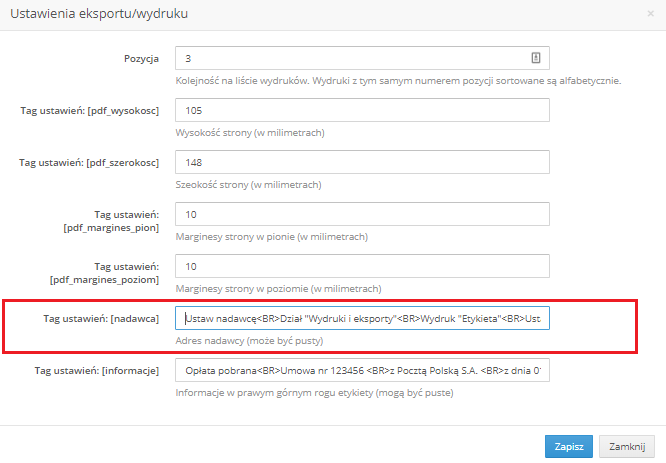This screenshot has width=666, height=463.
Task: Click the help text Adres nadawcy (może być pusty)
Action: tap(249, 341)
